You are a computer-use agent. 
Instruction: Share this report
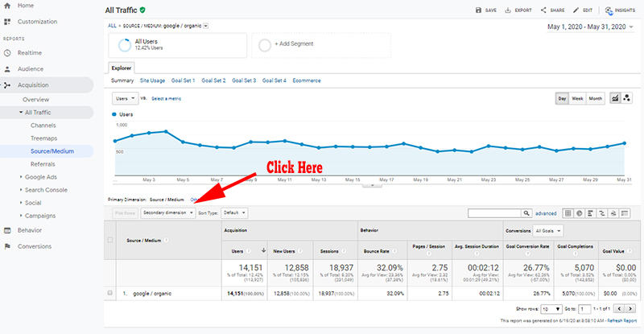click(x=552, y=10)
